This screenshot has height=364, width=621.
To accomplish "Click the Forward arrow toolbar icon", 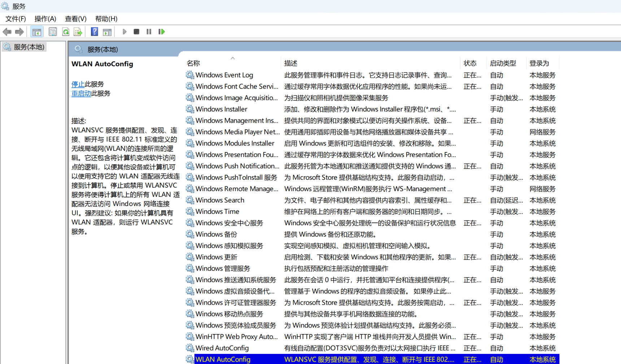I will [19, 32].
